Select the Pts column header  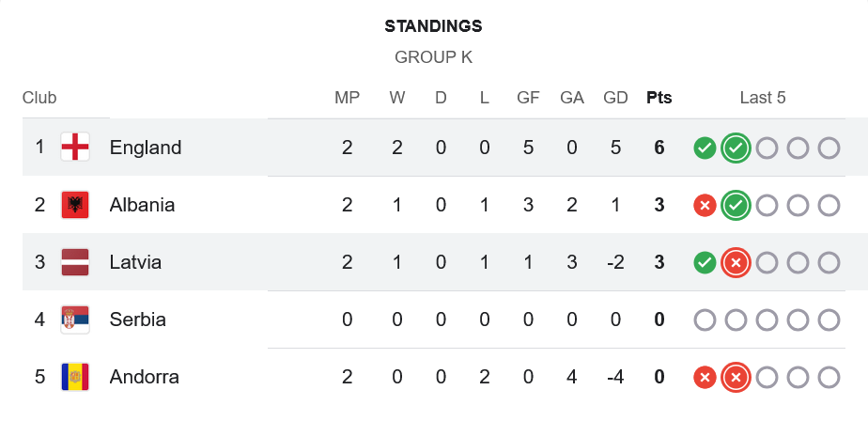(659, 98)
